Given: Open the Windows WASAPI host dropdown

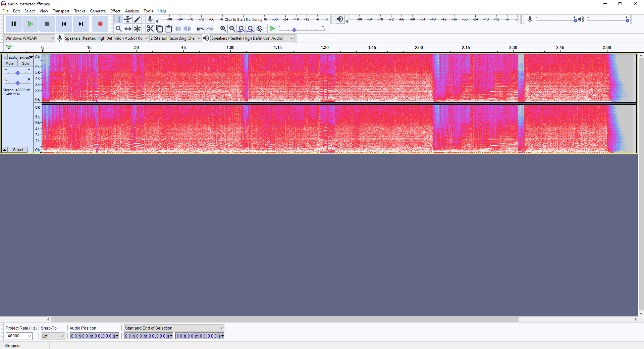Looking at the screenshot, I should click(x=29, y=38).
